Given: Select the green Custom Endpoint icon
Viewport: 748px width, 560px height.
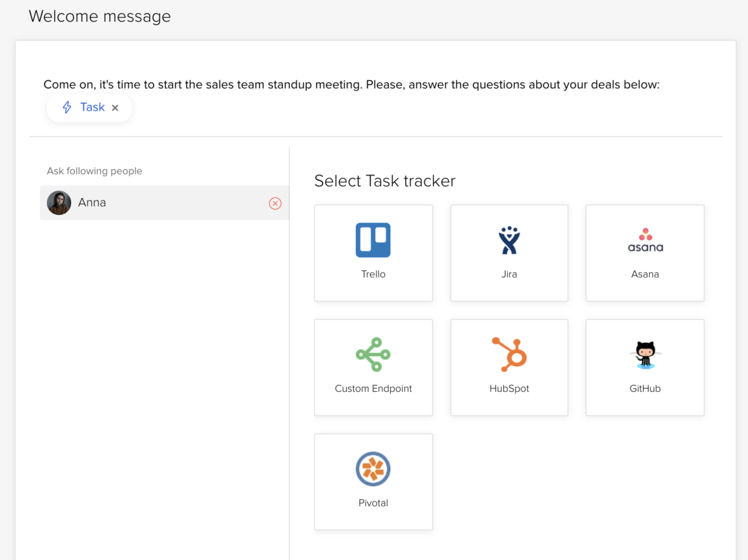Looking at the screenshot, I should click(373, 354).
